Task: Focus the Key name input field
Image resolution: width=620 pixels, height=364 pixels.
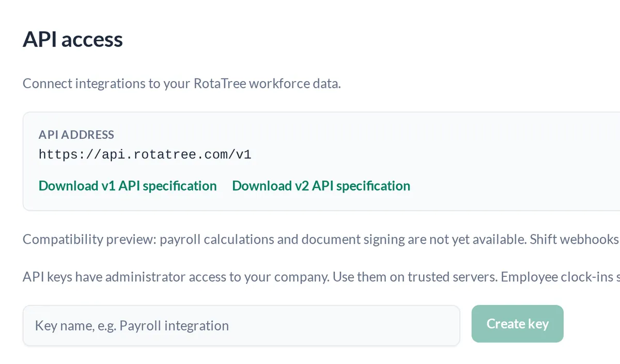Action: coord(241,325)
